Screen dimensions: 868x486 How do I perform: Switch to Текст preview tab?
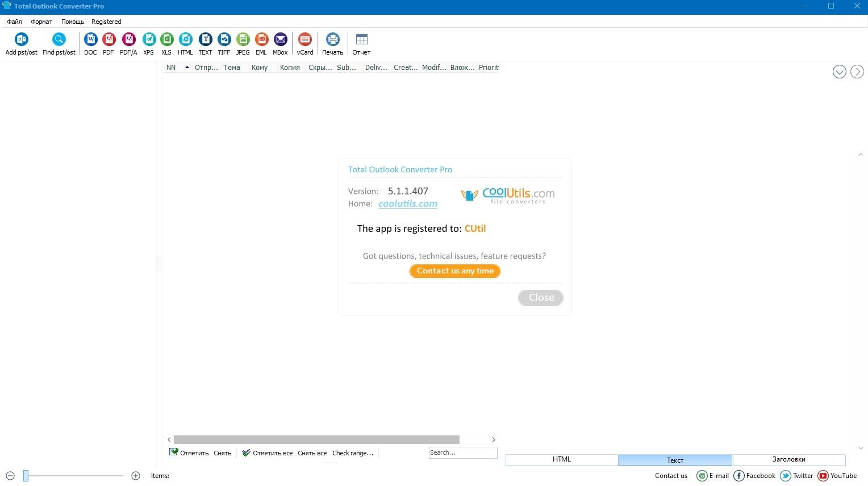675,460
